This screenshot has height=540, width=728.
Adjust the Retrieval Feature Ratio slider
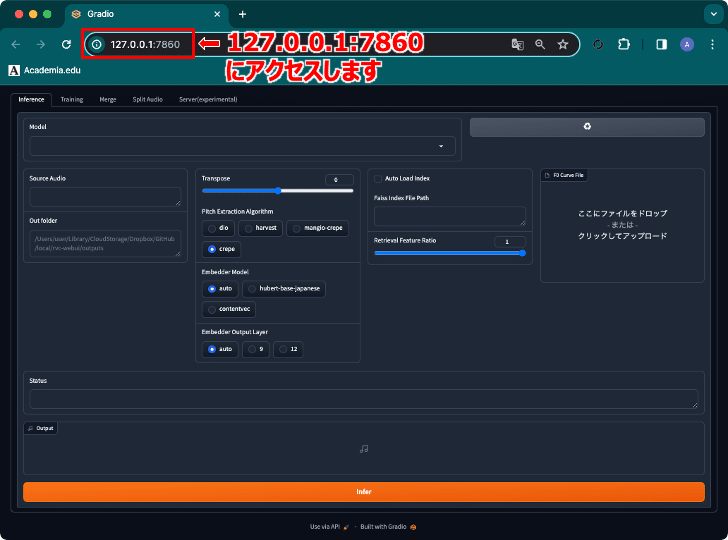[450, 253]
